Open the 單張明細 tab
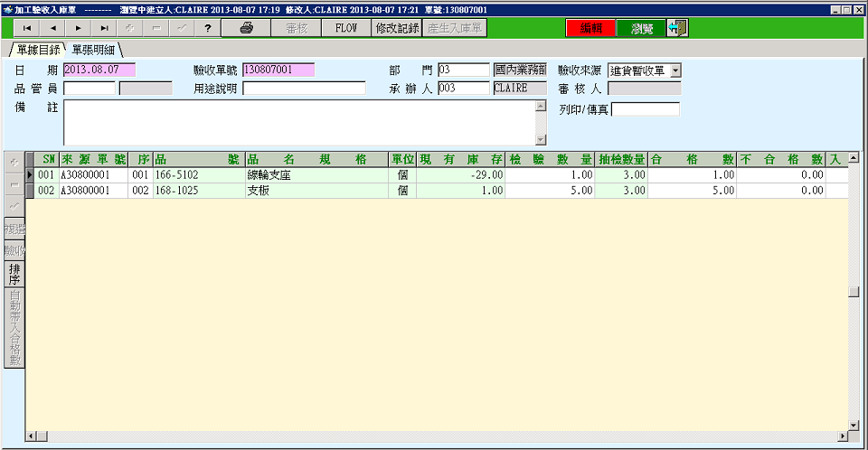The image size is (868, 450). coord(94,49)
